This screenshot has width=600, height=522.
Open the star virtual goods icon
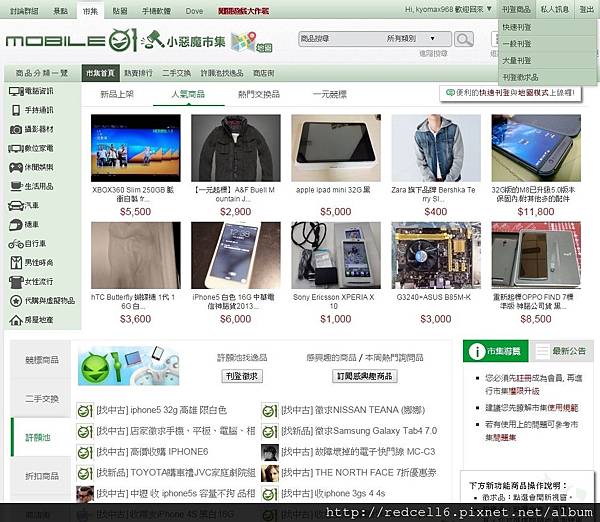click(x=16, y=301)
